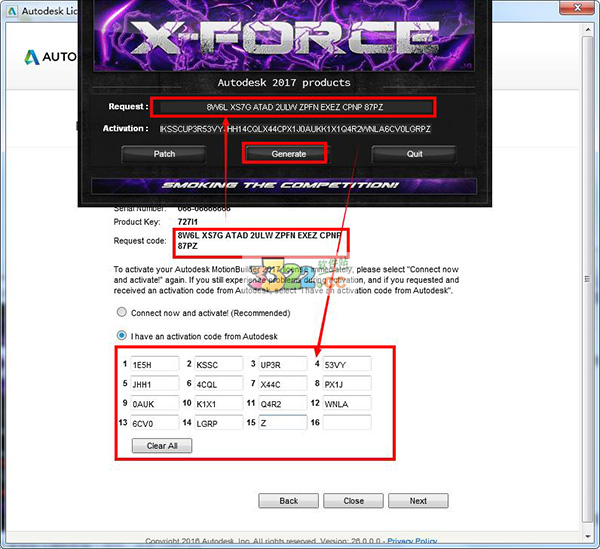This screenshot has width=600, height=549.
Task: Click the Autodesk 2017 products label
Action: 284,83
